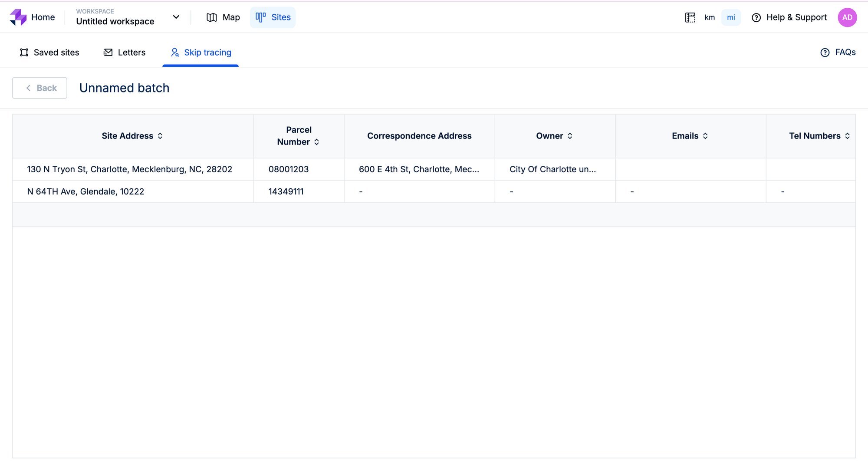Viewport: 868px width, 470px height.
Task: Open Help & Support
Action: pos(789,17)
